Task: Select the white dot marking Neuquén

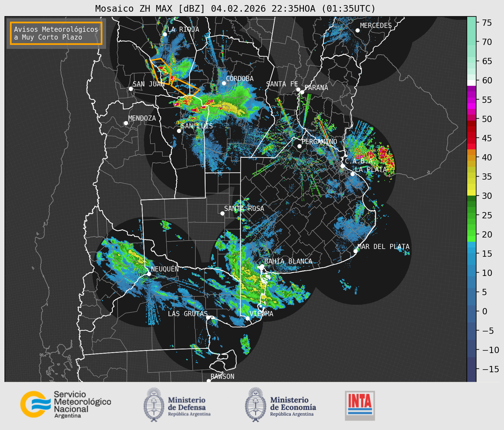Action: click(x=149, y=274)
